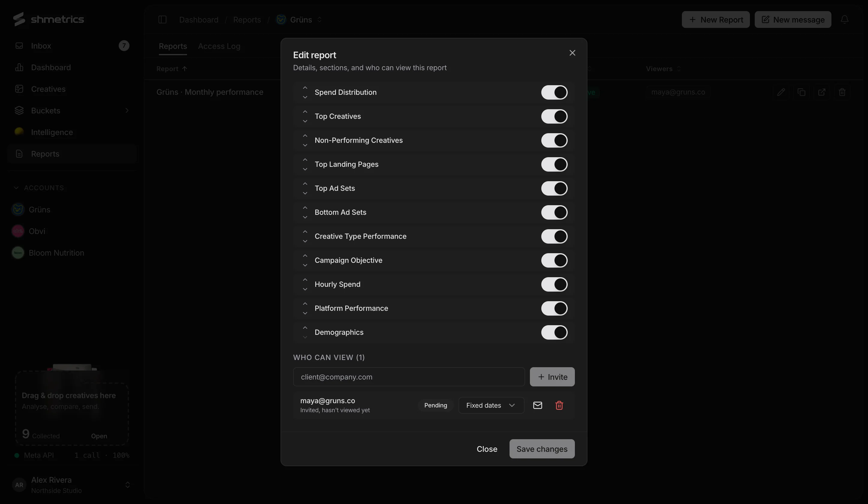The width and height of the screenshot is (868, 504).
Task: Sort by Viewers column
Action: (x=663, y=69)
